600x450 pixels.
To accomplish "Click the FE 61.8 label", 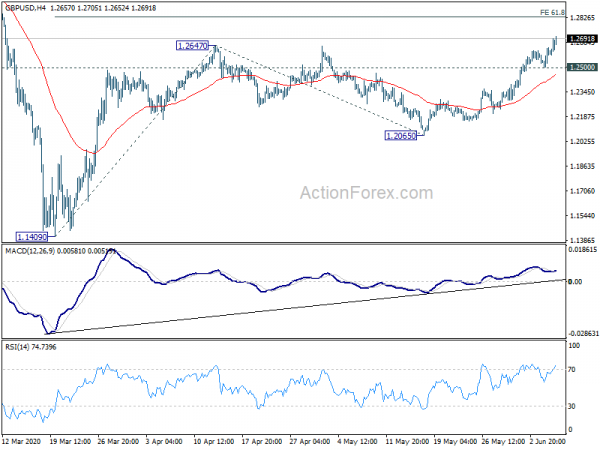I will 552,13.
